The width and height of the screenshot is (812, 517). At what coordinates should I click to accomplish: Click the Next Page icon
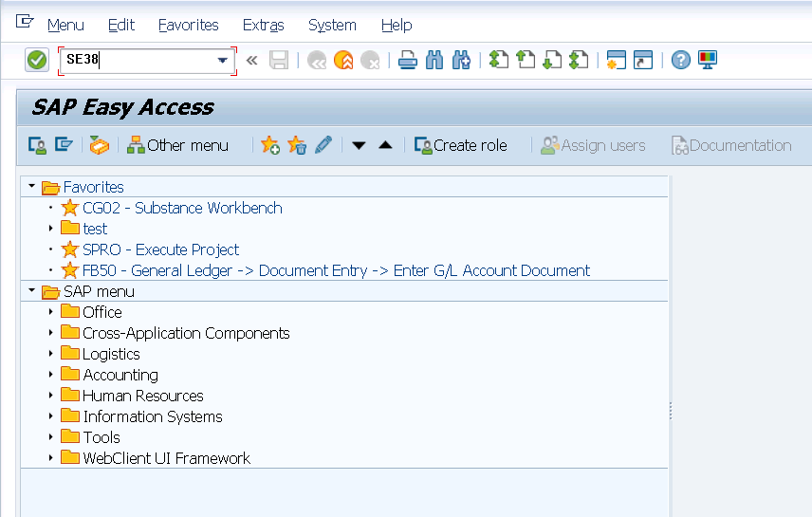(552, 60)
